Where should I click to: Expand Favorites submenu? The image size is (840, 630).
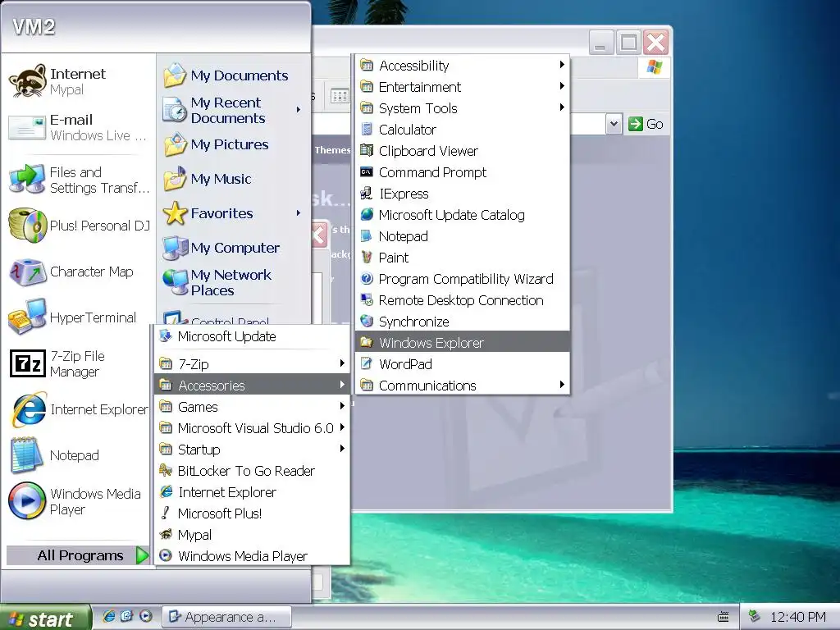[234, 213]
